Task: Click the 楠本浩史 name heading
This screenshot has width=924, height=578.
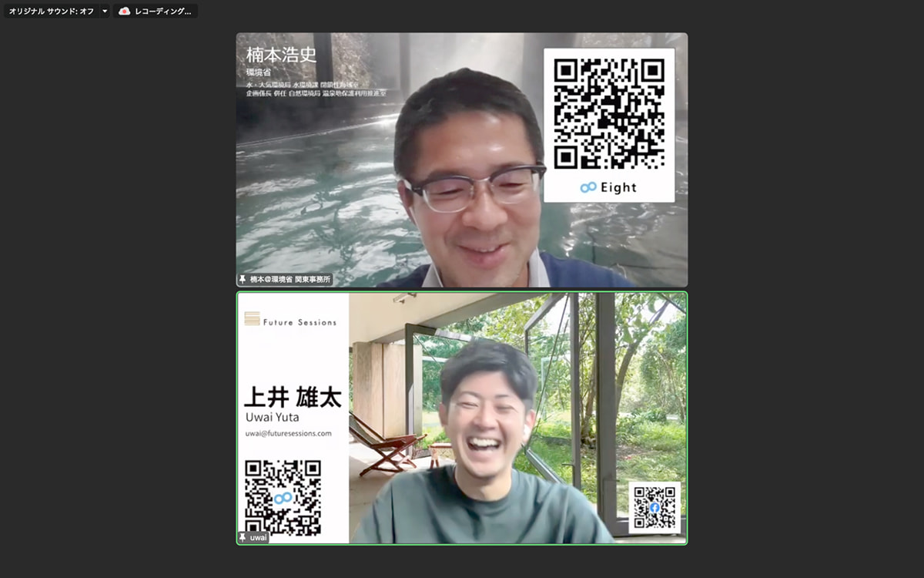Action: 281,55
